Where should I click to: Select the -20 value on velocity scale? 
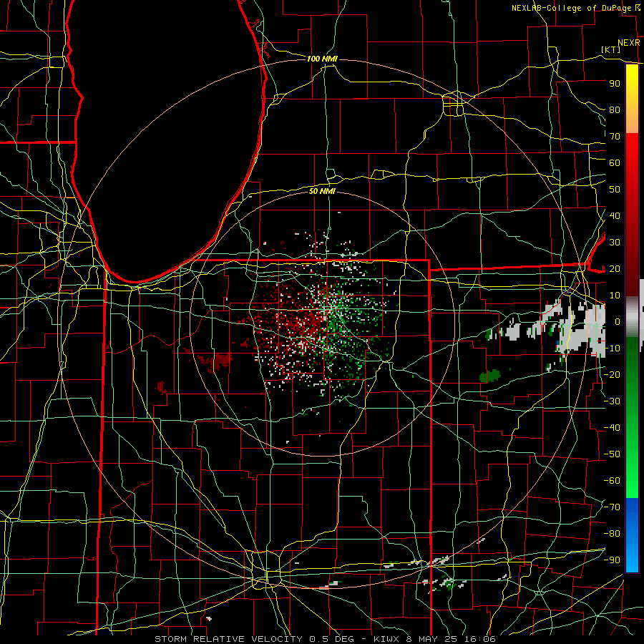tap(612, 374)
